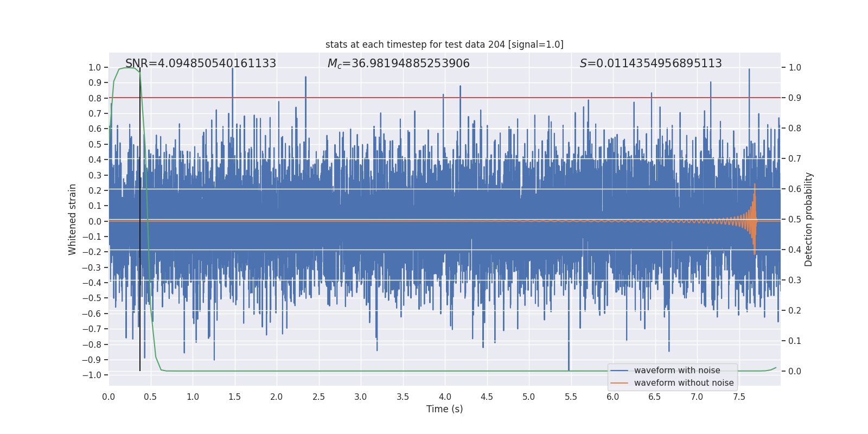The width and height of the screenshot is (868, 434).
Task: Click the blue legend line swatch
Action: click(619, 371)
